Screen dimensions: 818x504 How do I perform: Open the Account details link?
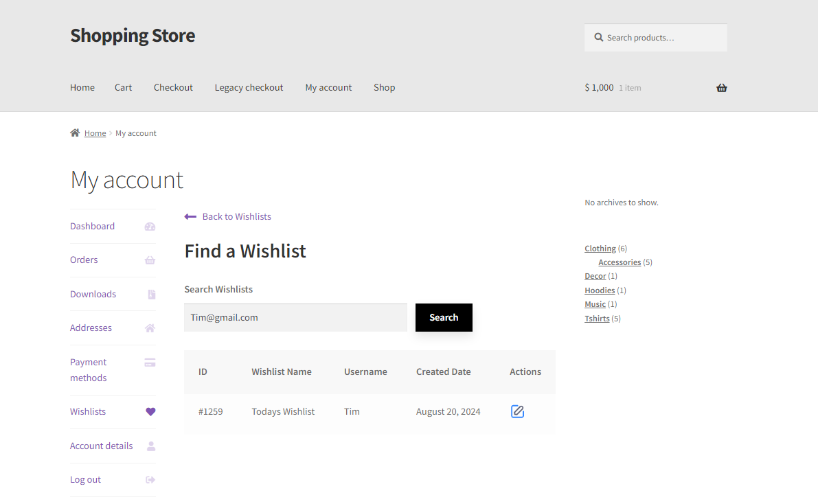tap(101, 446)
